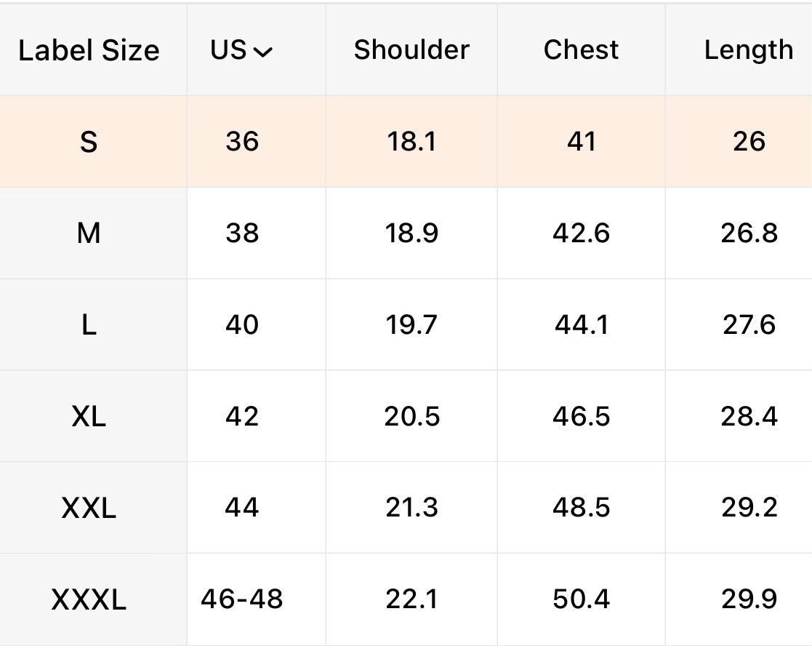Click the chest value 44.1 cell
The image size is (812, 646).
pyautogui.click(x=581, y=324)
